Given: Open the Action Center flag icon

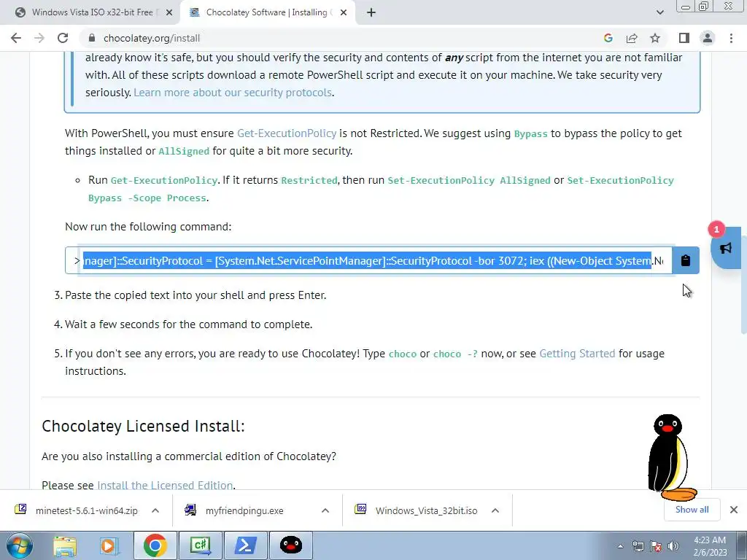Looking at the screenshot, I should [x=656, y=546].
